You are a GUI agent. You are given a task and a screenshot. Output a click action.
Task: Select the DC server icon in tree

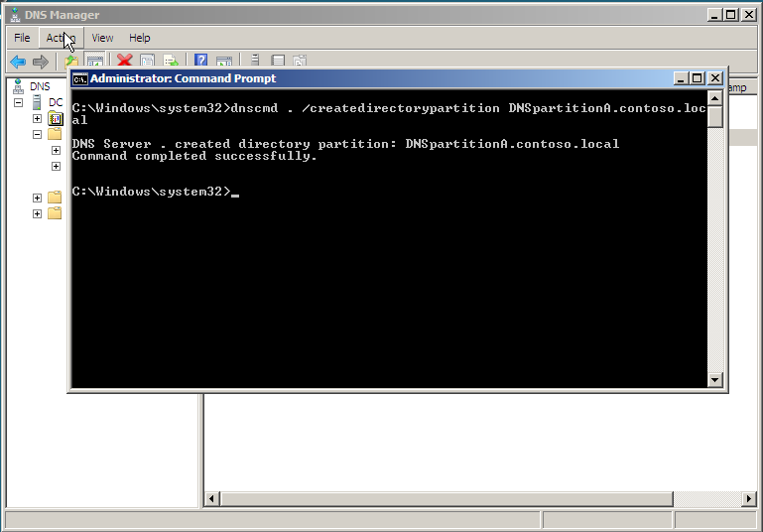[x=37, y=102]
